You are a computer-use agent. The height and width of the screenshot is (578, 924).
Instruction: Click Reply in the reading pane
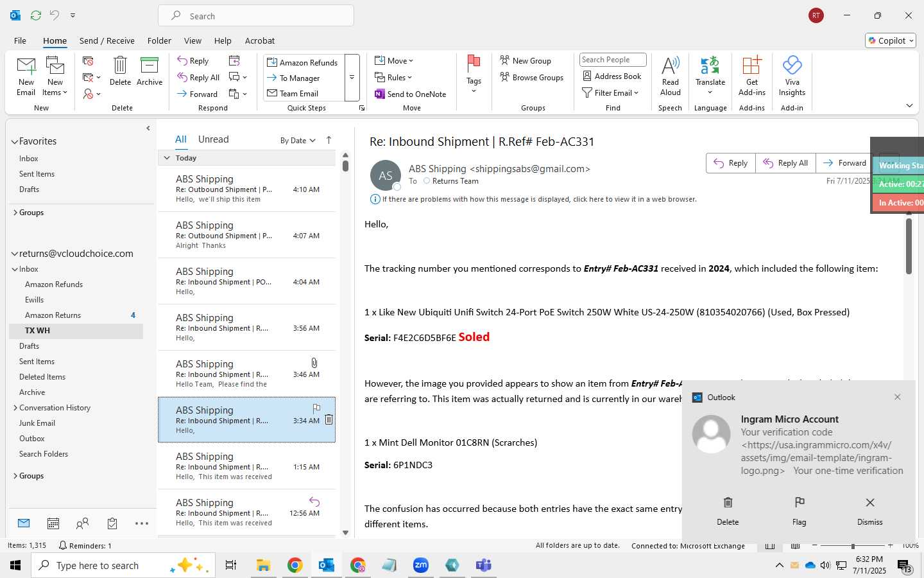731,163
